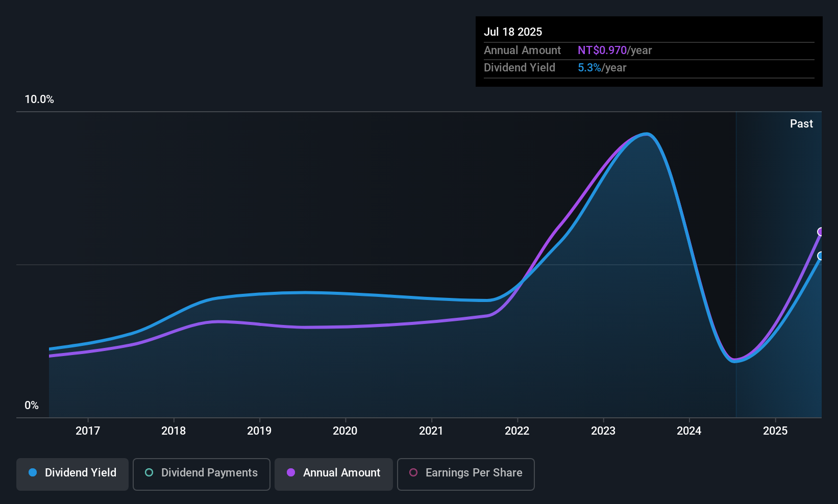
Task: Click the teal Dividend Payments circle icon
Action: tap(149, 473)
